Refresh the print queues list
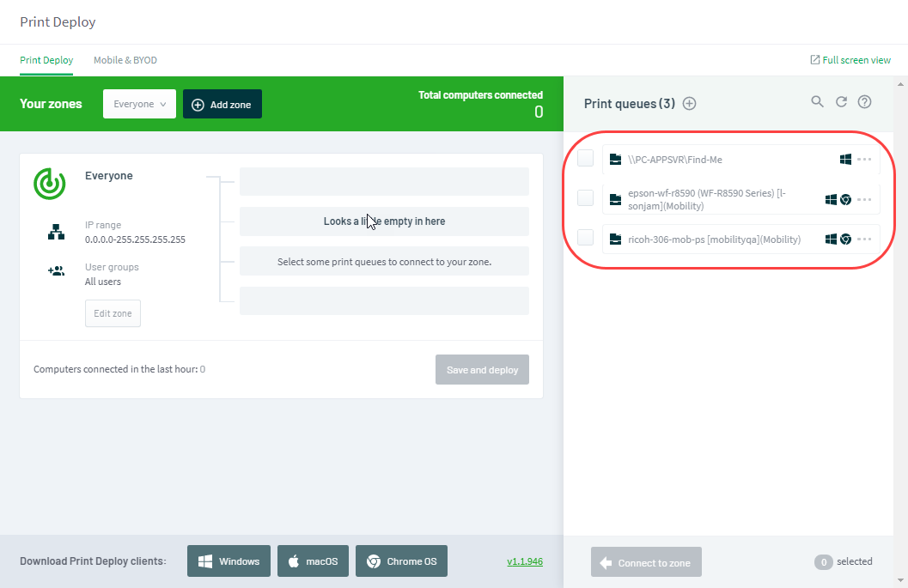This screenshot has height=588, width=908. [841, 101]
